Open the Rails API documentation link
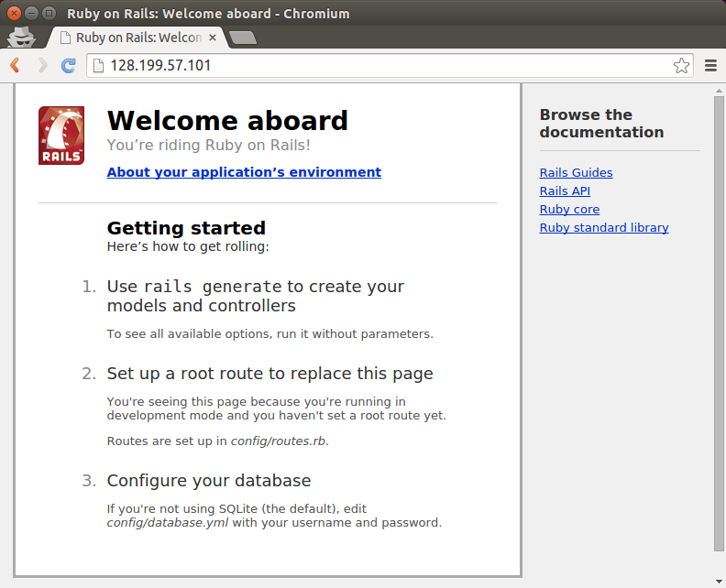Viewport: 726px width, 588px height. 565,191
